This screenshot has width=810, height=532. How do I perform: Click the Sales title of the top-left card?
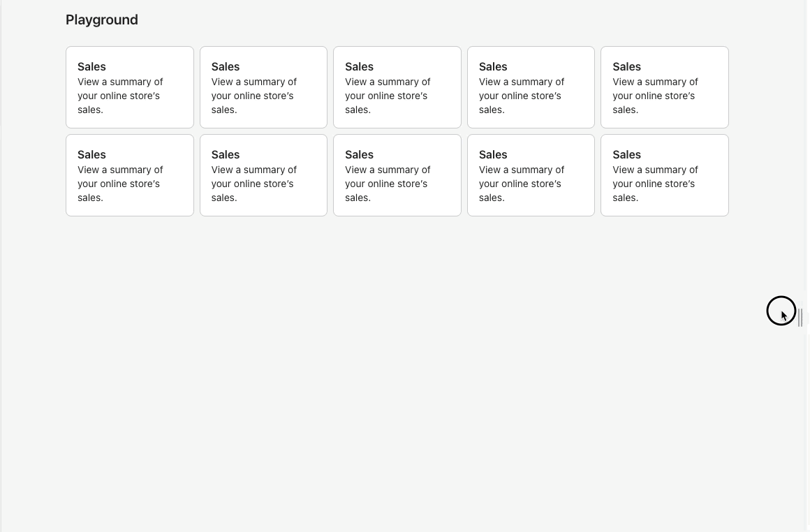coord(91,66)
